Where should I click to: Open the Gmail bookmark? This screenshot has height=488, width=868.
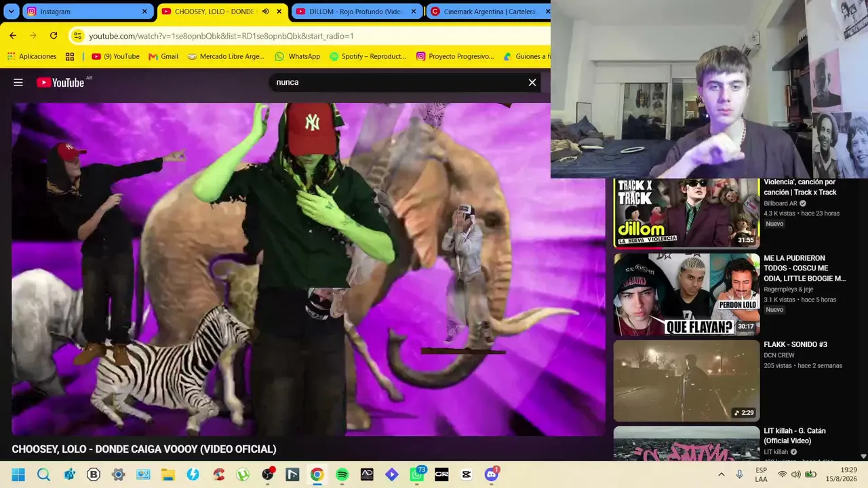163,56
